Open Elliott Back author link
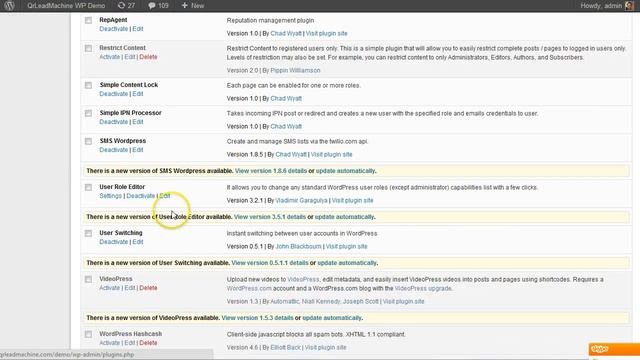This screenshot has height=360, width=640. click(x=285, y=348)
